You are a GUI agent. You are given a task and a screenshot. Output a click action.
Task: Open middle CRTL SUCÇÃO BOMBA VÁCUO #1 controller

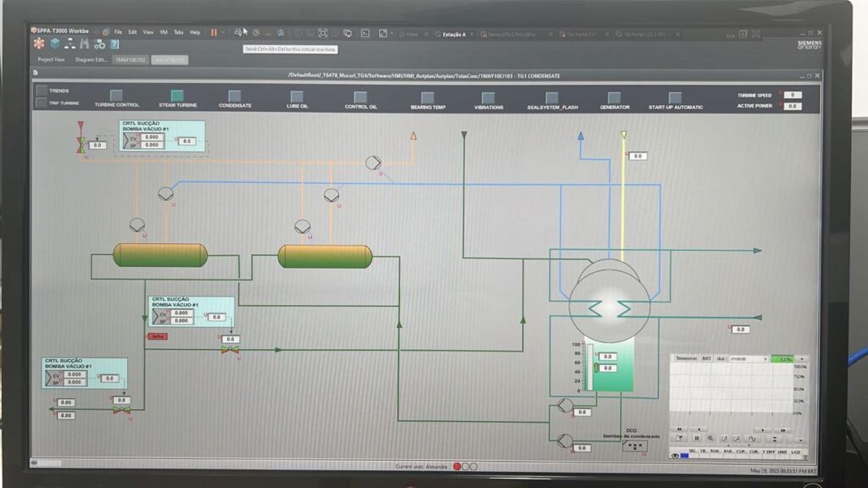pyautogui.click(x=191, y=312)
